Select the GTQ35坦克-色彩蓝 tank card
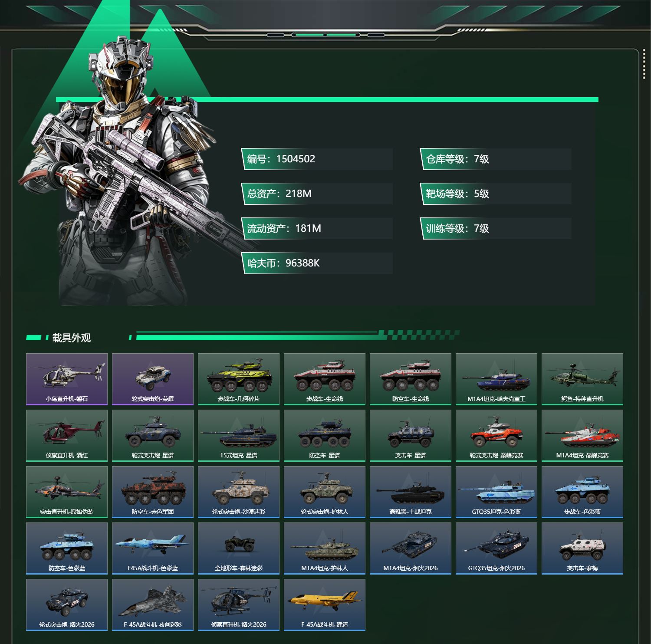 pos(496,492)
